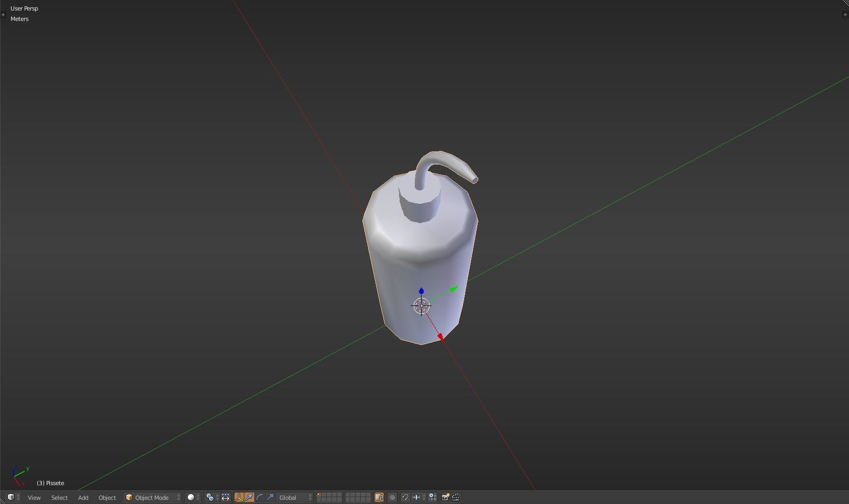The image size is (849, 504).
Task: Click the 'User Persp' view label
Action: [24, 8]
